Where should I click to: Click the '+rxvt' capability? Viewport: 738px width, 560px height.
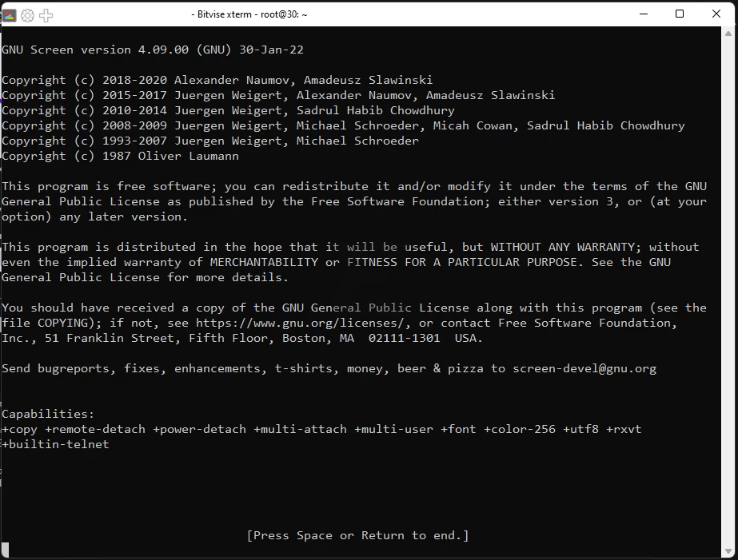click(x=624, y=429)
